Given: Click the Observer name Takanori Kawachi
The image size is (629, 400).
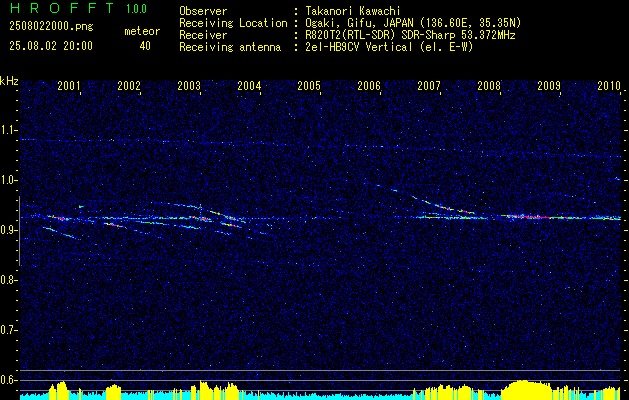Looking at the screenshot, I should tap(353, 11).
